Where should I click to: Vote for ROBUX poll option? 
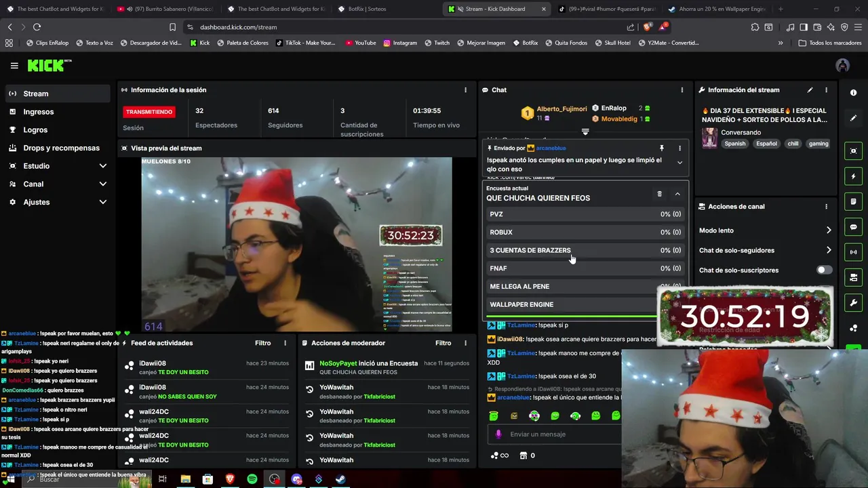(x=585, y=232)
